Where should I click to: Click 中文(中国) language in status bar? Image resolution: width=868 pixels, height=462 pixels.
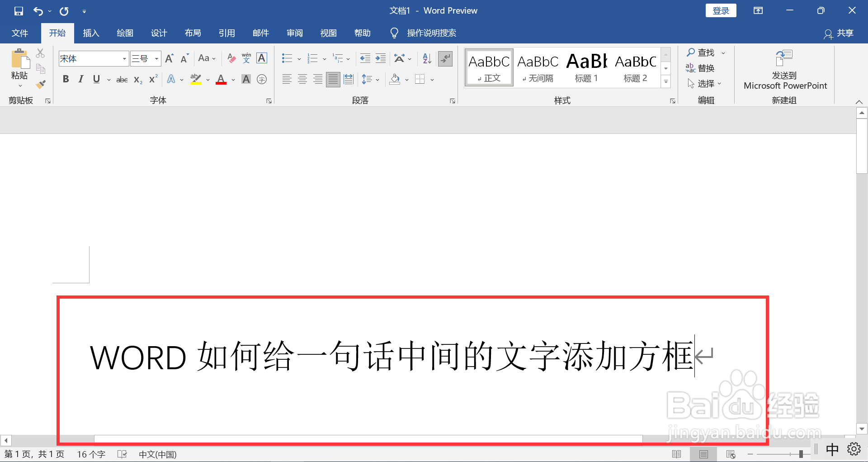click(x=157, y=454)
